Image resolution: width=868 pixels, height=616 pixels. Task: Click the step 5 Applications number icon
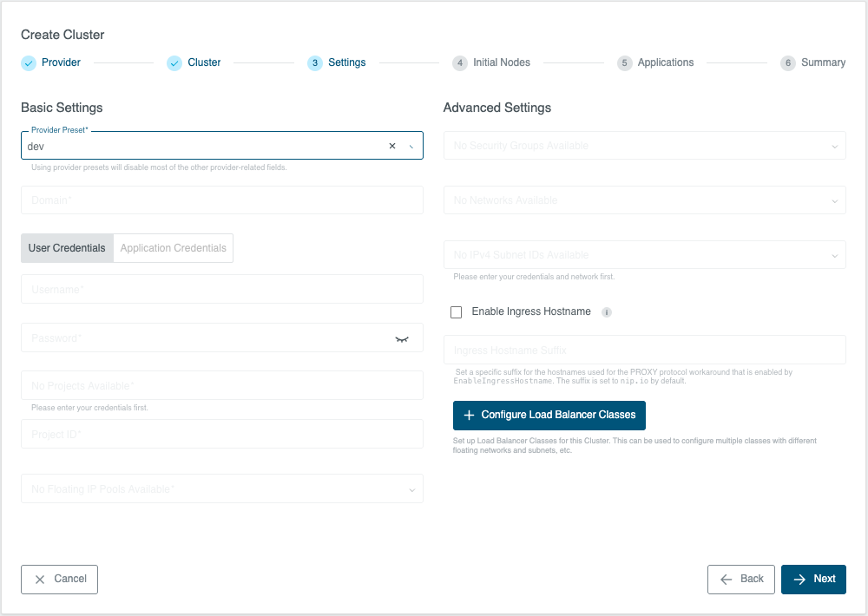[x=625, y=62]
